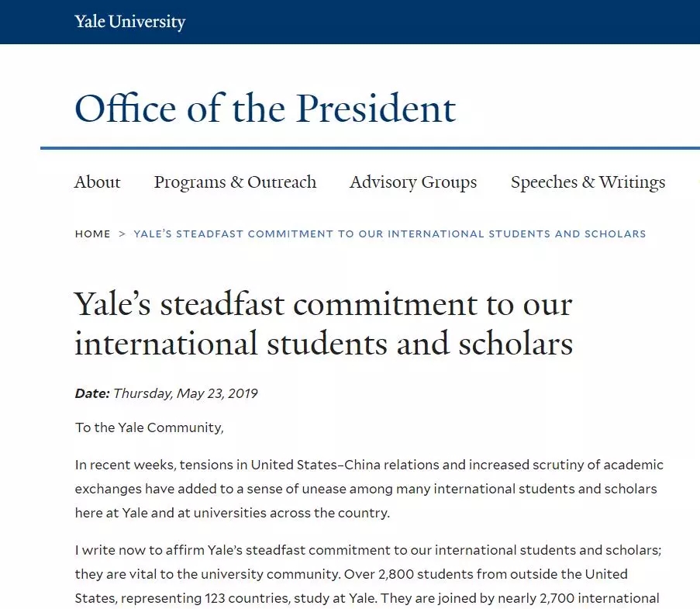This screenshot has width=700, height=609.
Task: Click the 123 countries text
Action: pyautogui.click(x=237, y=598)
